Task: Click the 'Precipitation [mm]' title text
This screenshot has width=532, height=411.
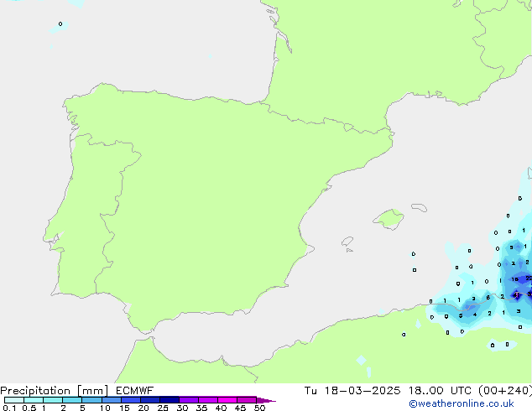Action: pyautogui.click(x=54, y=391)
